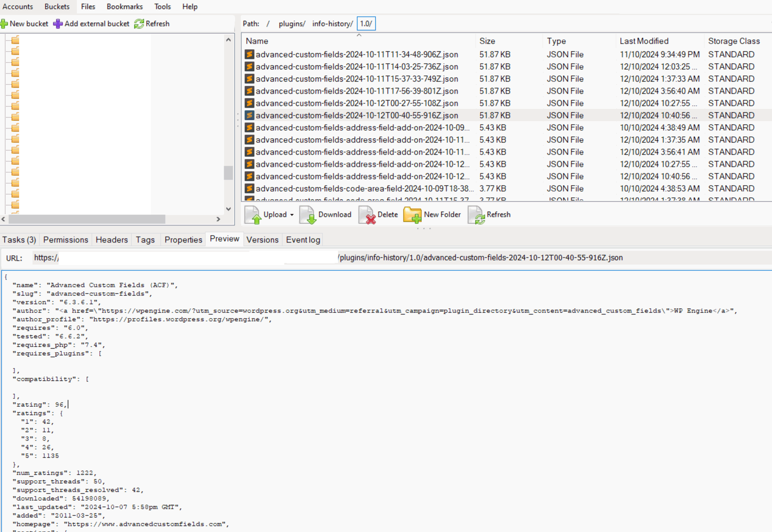Click the Delete button label
Image resolution: width=772 pixels, height=532 pixels.
pos(388,215)
